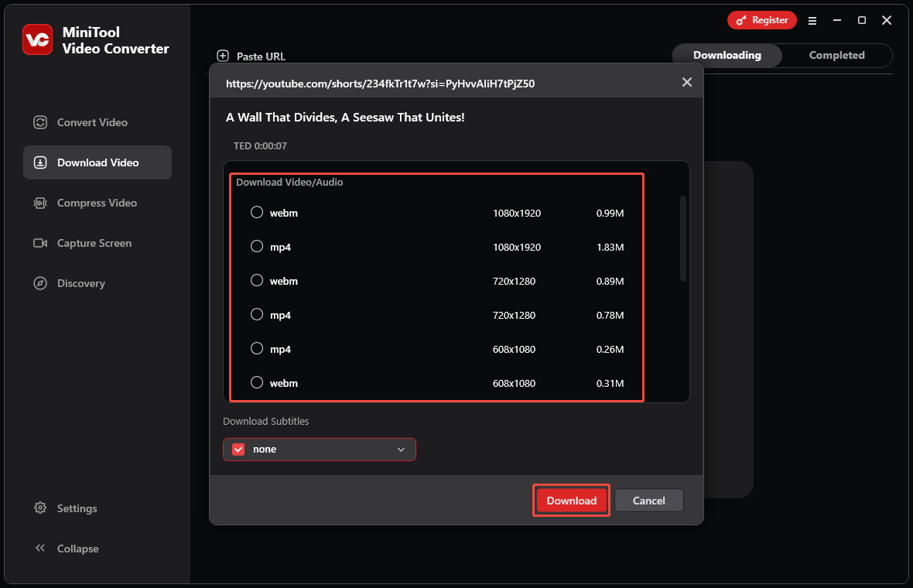Open the hamburger menu icon
Viewport: 913px width, 588px height.
(812, 20)
